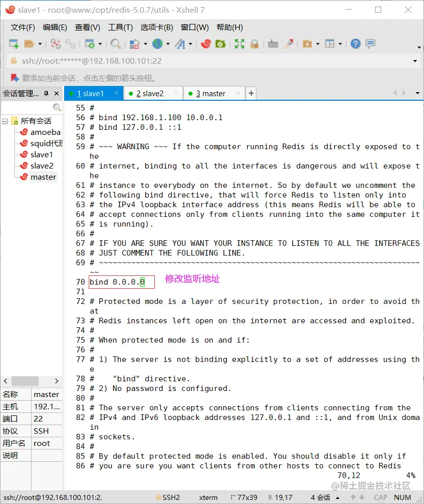Select the slave2 session in tree
The height and width of the screenshot is (504, 424).
tap(42, 166)
